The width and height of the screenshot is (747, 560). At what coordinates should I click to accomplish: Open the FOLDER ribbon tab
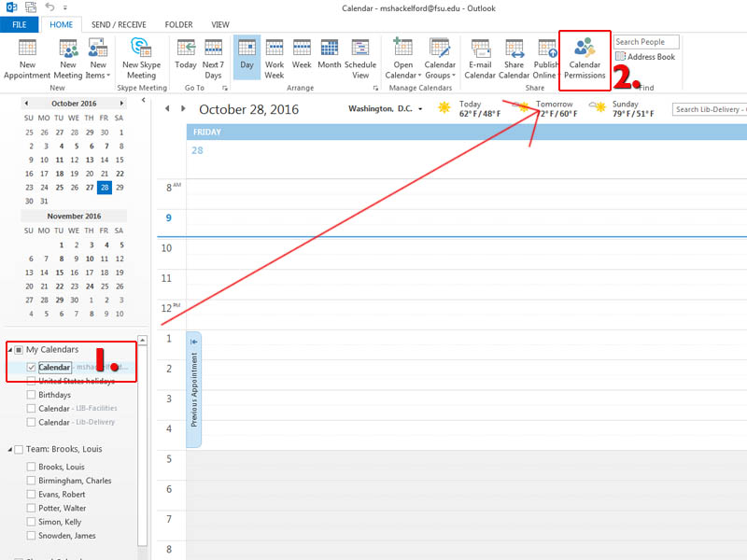click(x=178, y=25)
